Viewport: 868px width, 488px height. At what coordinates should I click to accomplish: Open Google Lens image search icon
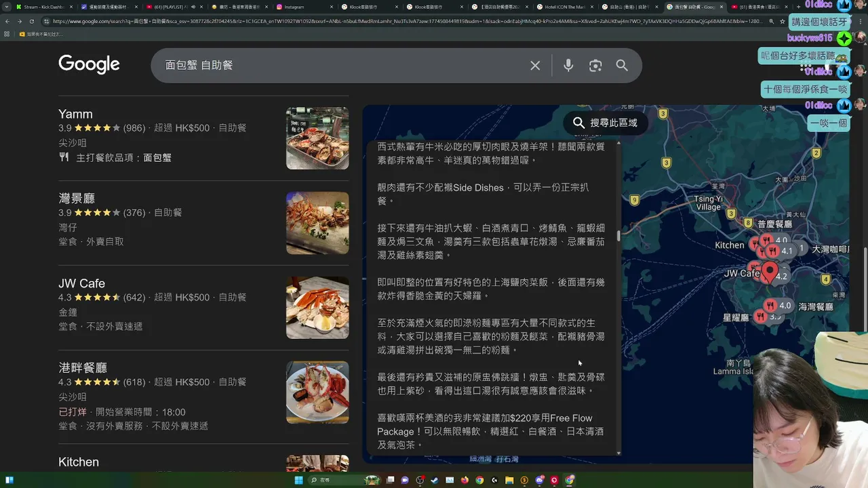coord(595,66)
